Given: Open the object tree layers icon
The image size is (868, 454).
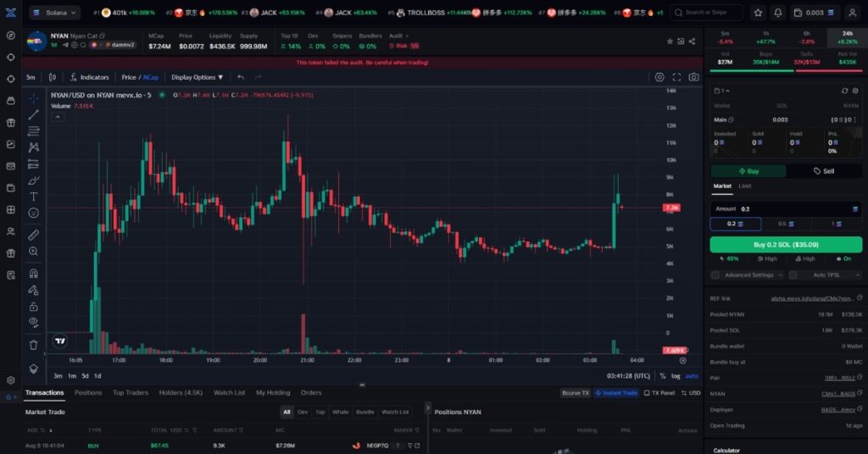Looking at the screenshot, I should [x=33, y=368].
